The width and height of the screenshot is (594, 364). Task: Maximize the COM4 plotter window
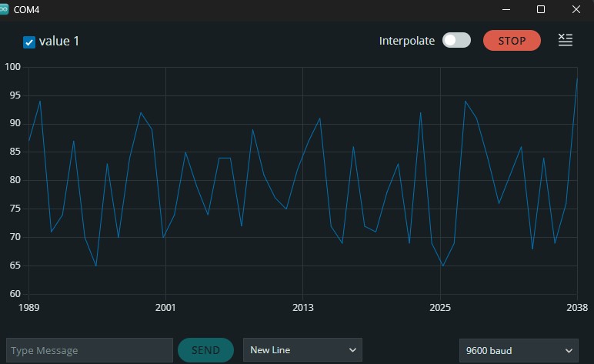tap(541, 9)
